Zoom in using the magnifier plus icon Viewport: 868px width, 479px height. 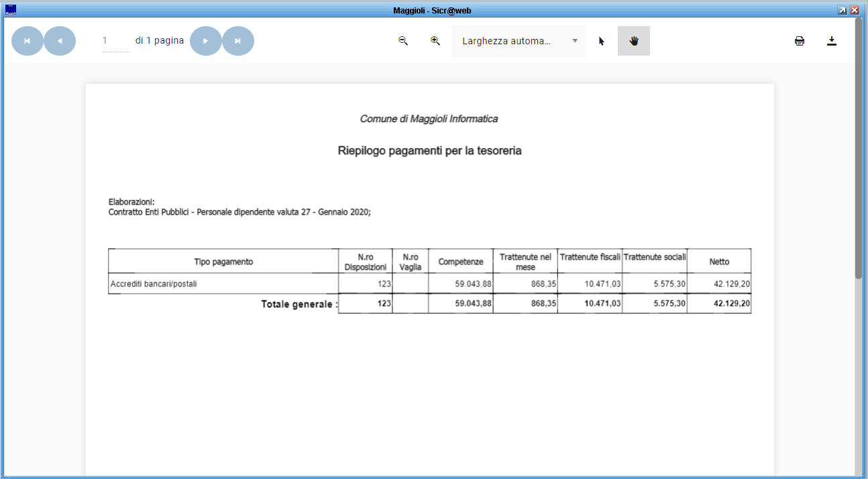[x=435, y=41]
